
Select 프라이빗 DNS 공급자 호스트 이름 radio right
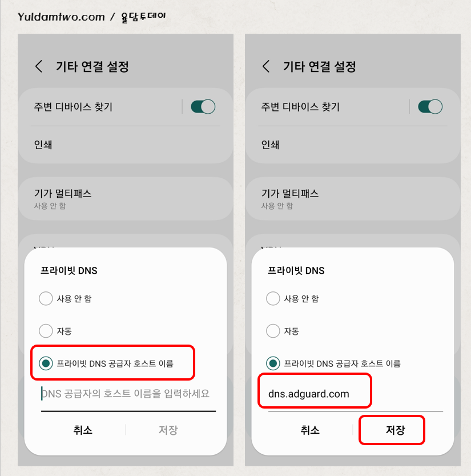(x=273, y=363)
